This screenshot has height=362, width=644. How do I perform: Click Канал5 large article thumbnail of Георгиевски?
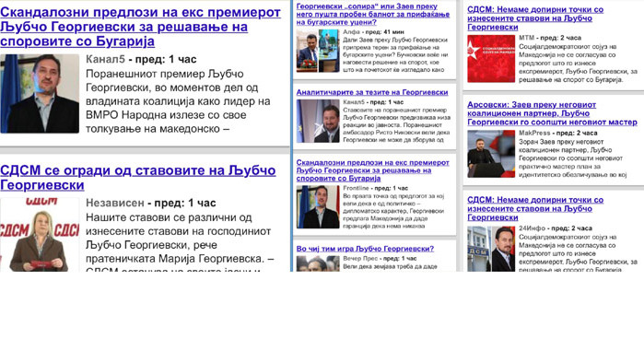coord(40,94)
